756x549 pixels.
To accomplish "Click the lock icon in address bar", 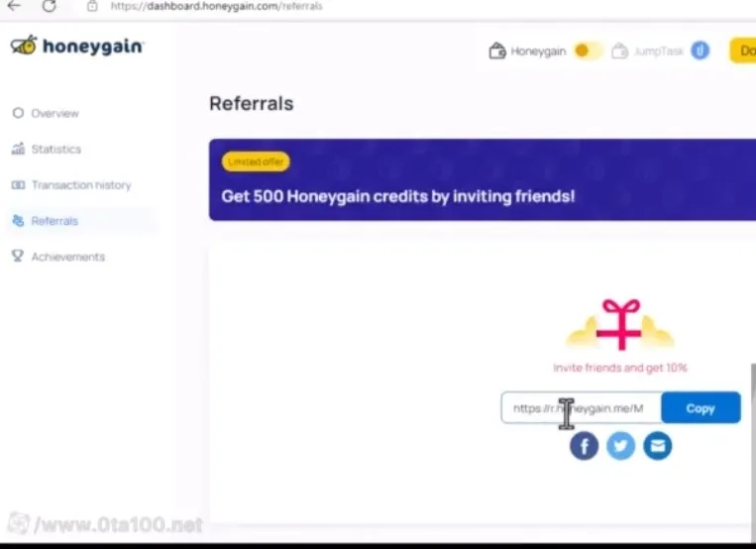I will point(92,6).
